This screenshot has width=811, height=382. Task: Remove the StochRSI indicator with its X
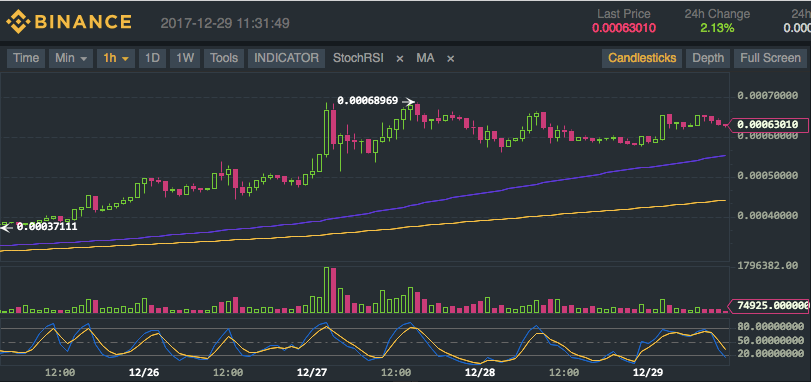(x=399, y=58)
